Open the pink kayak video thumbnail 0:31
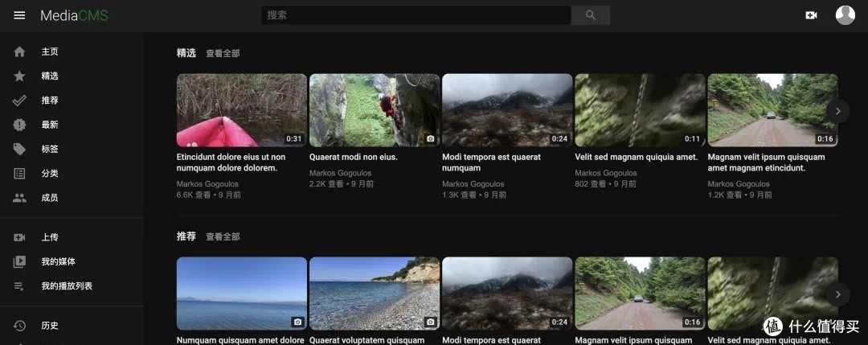The height and width of the screenshot is (345, 868). point(241,110)
